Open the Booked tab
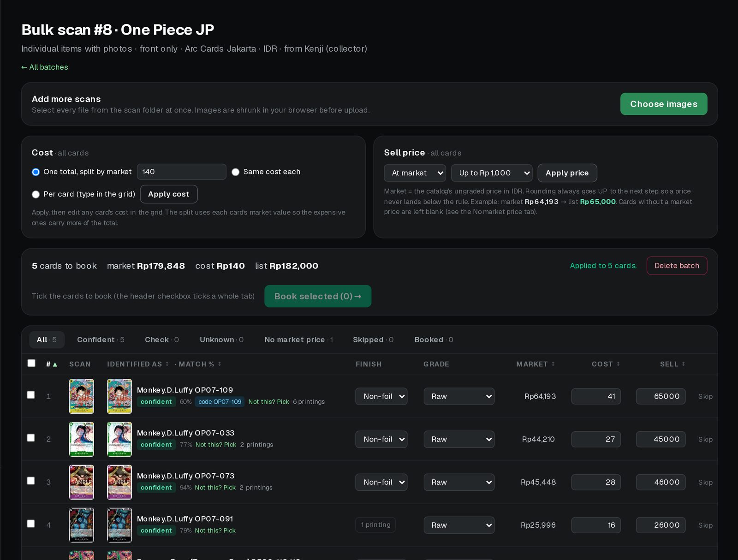Image resolution: width=738 pixels, height=560 pixels. click(x=434, y=340)
